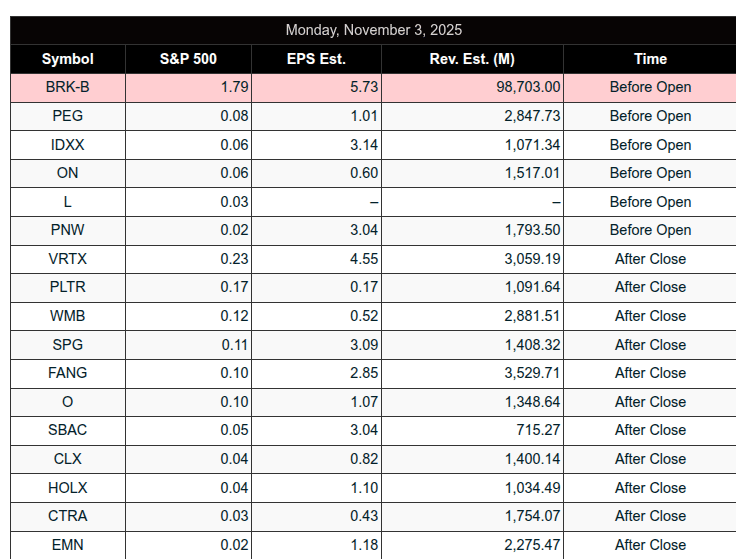The height and width of the screenshot is (559, 736).
Task: Sort by the Symbol column header
Action: (x=67, y=59)
